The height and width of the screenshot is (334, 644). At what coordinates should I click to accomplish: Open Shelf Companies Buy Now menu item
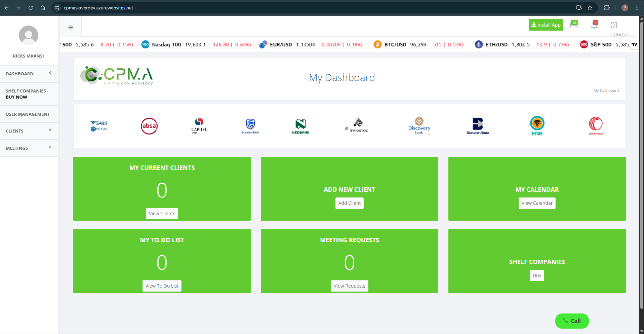tap(27, 94)
